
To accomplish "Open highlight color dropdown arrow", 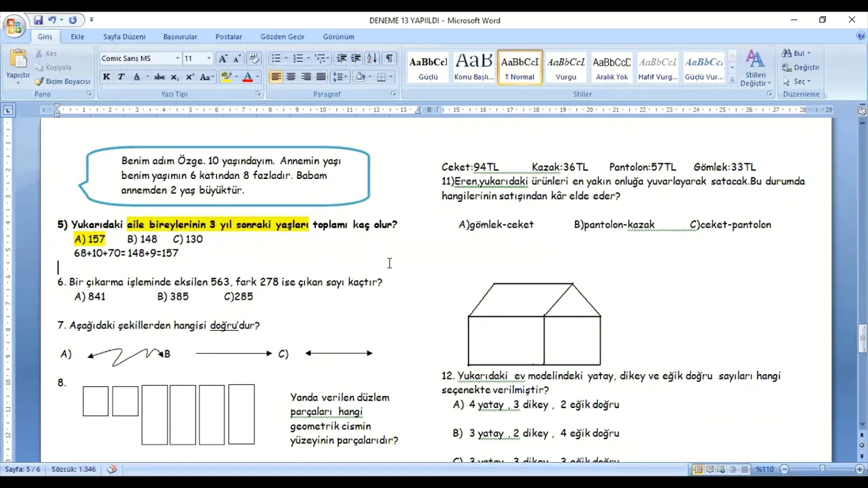I will click(x=236, y=77).
